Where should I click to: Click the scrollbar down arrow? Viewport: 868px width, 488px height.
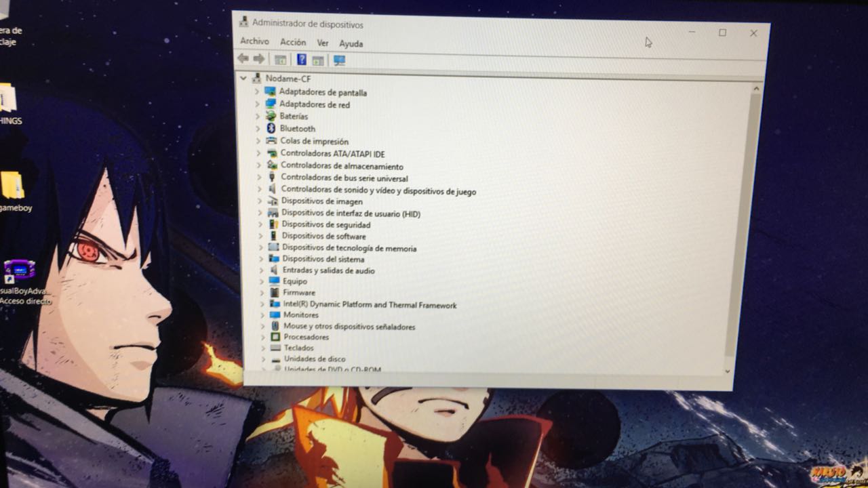[727, 371]
